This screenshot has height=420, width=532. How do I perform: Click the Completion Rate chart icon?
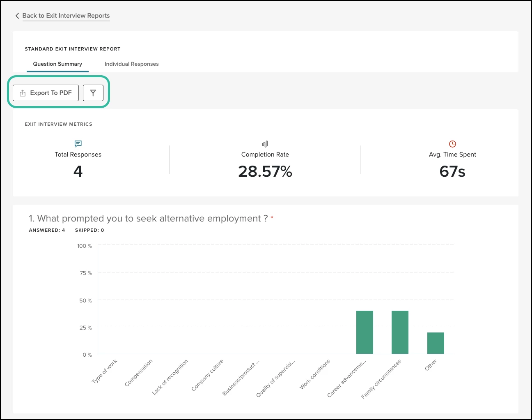(265, 144)
